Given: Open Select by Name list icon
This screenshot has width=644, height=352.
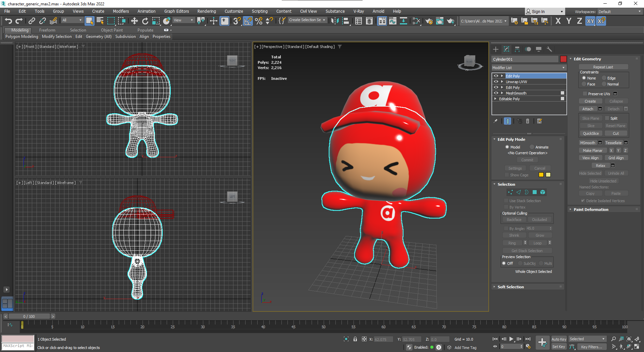Looking at the screenshot, I should pos(100,21).
